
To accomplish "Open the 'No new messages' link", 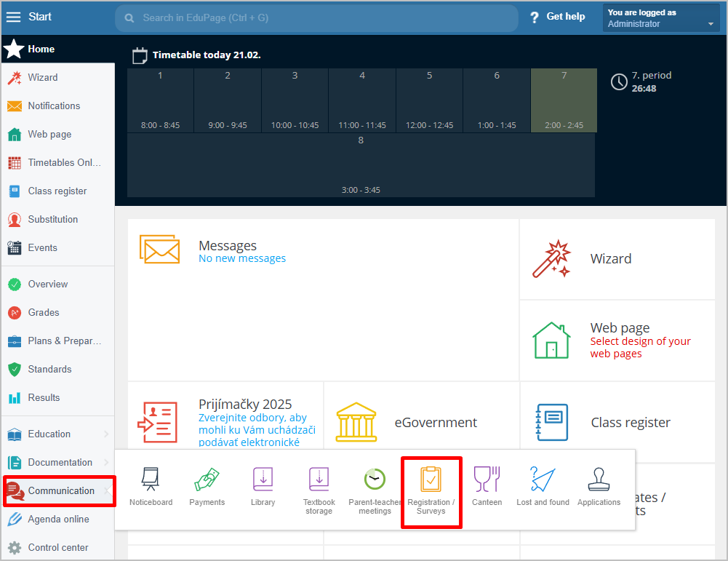I will point(242,258).
